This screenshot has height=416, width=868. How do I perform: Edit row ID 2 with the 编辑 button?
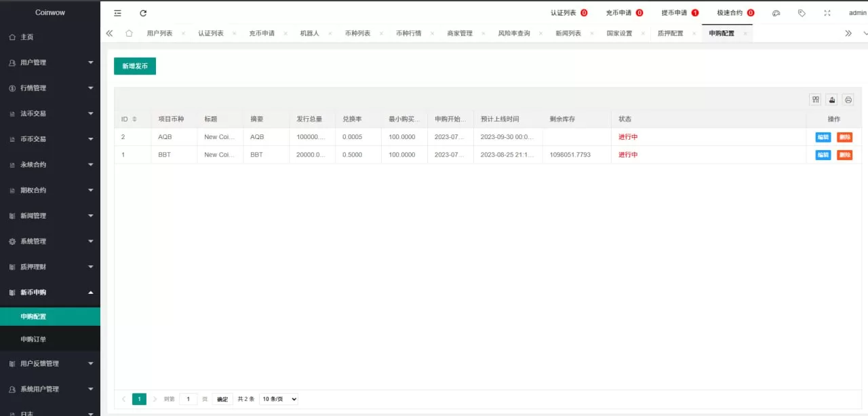pos(823,136)
